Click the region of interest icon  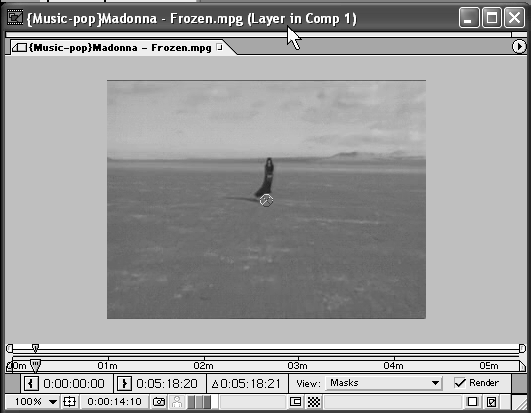pyautogui.click(x=296, y=402)
